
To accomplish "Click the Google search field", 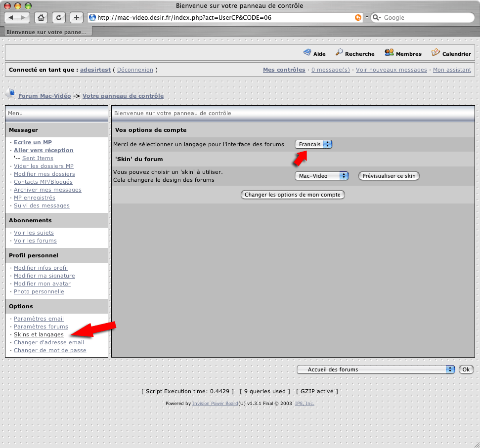I will point(423,17).
